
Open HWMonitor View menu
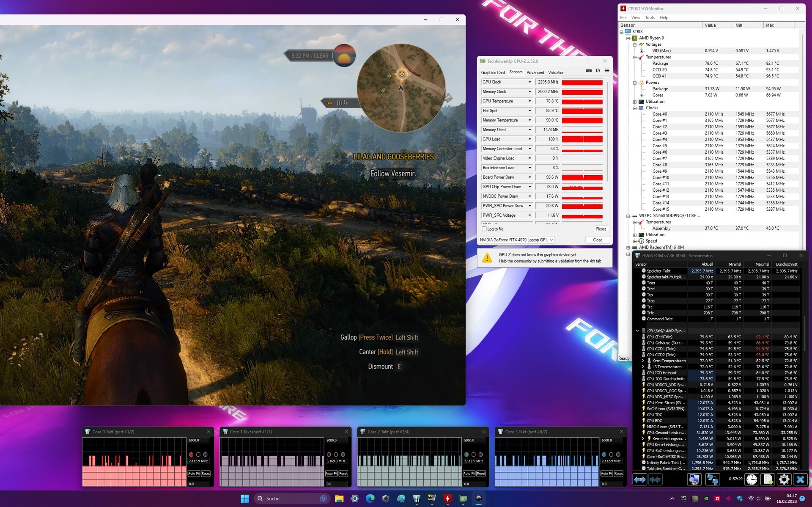coord(636,18)
